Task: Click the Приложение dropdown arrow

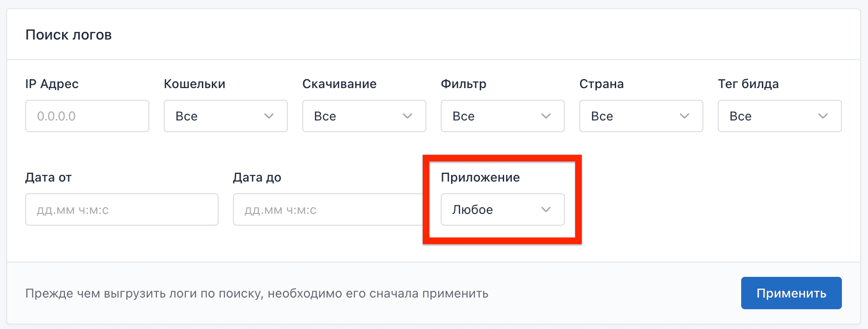Action: coord(546,209)
